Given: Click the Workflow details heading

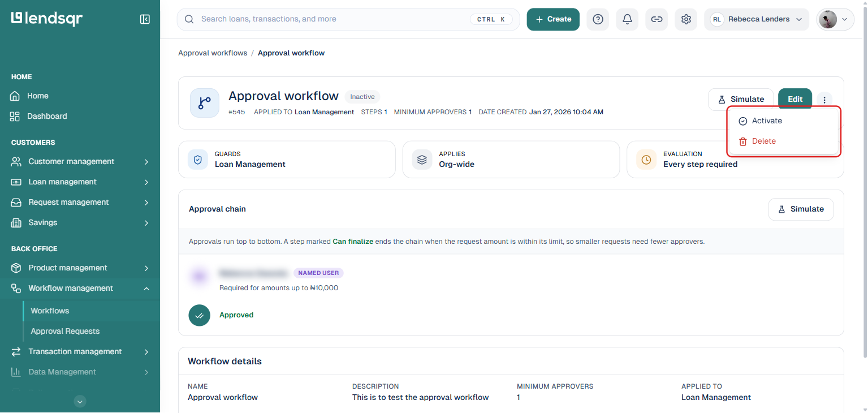Looking at the screenshot, I should coord(225,361).
